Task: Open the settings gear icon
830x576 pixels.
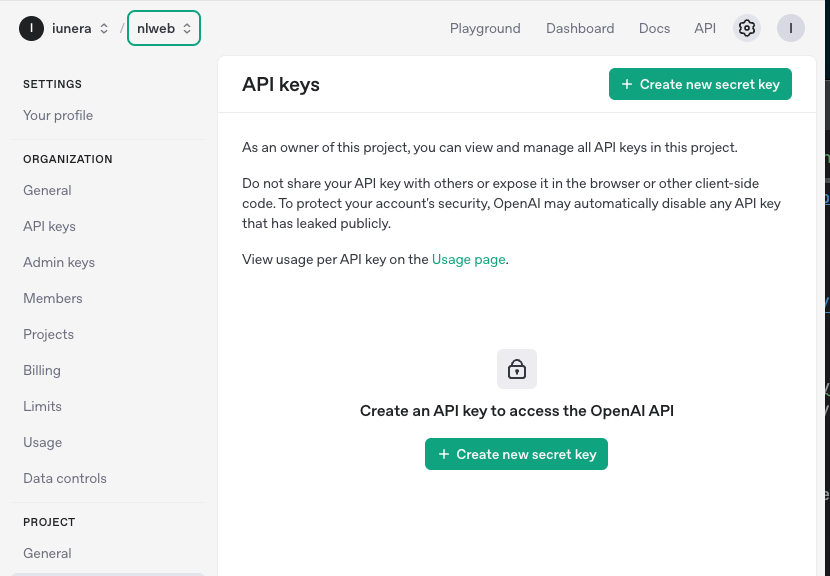Action: coord(746,28)
